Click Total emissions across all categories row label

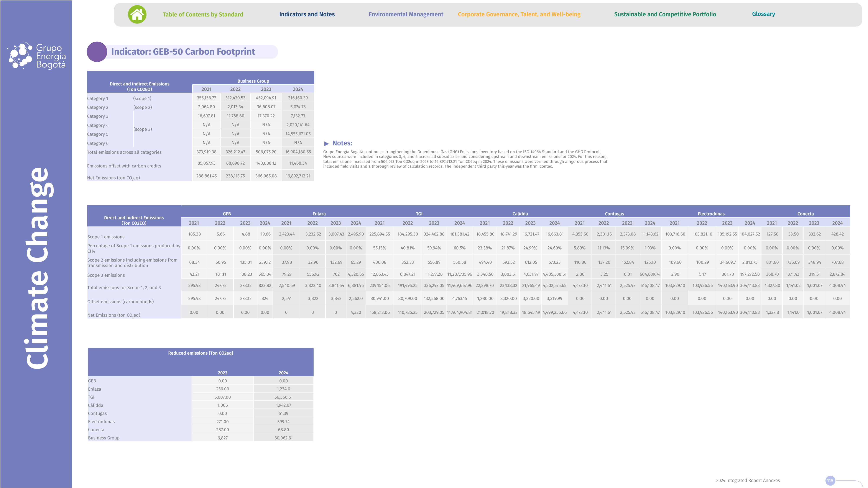124,152
